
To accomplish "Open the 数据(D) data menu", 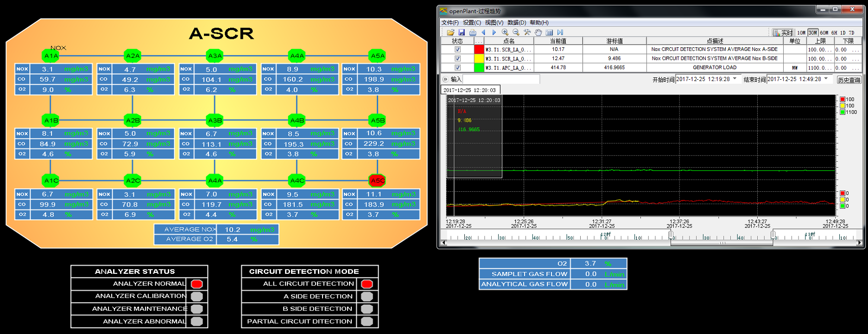I will coord(516,23).
